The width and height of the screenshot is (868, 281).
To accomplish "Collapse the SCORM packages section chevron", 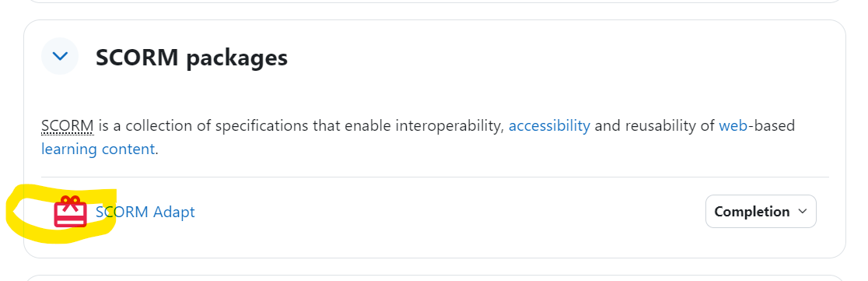I will point(60,56).
